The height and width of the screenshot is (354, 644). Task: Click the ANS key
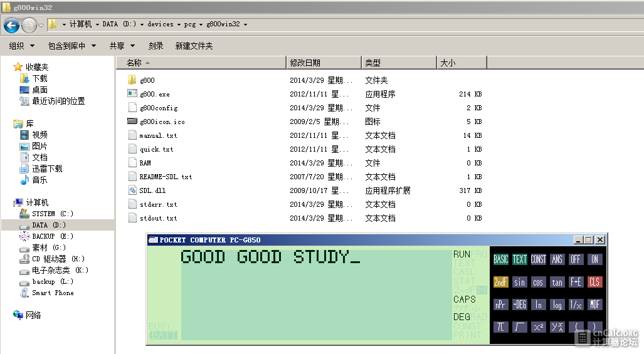coord(557,259)
